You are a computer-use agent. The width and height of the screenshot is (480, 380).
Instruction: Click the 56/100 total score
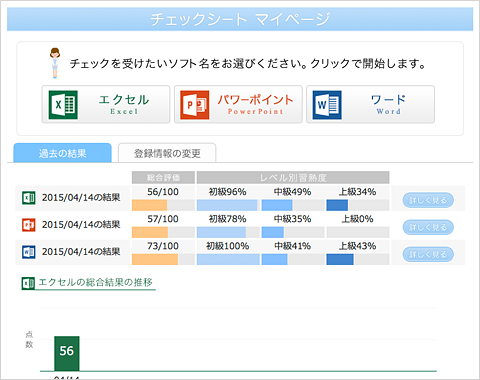pos(163,192)
